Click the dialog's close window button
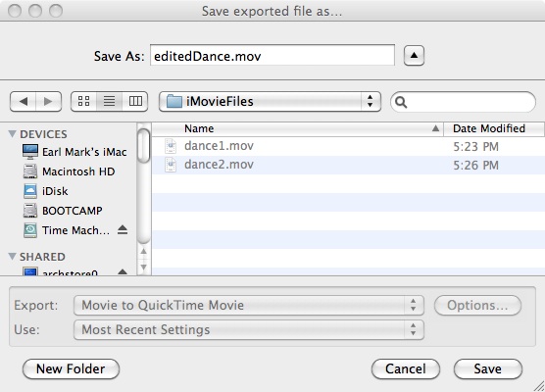Viewport: 545px width, 392px height. pyautogui.click(x=15, y=11)
